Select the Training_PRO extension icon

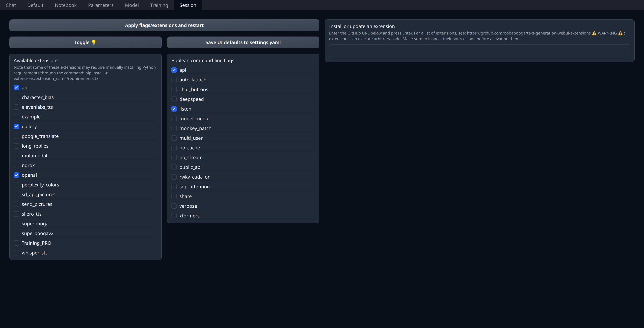16,243
